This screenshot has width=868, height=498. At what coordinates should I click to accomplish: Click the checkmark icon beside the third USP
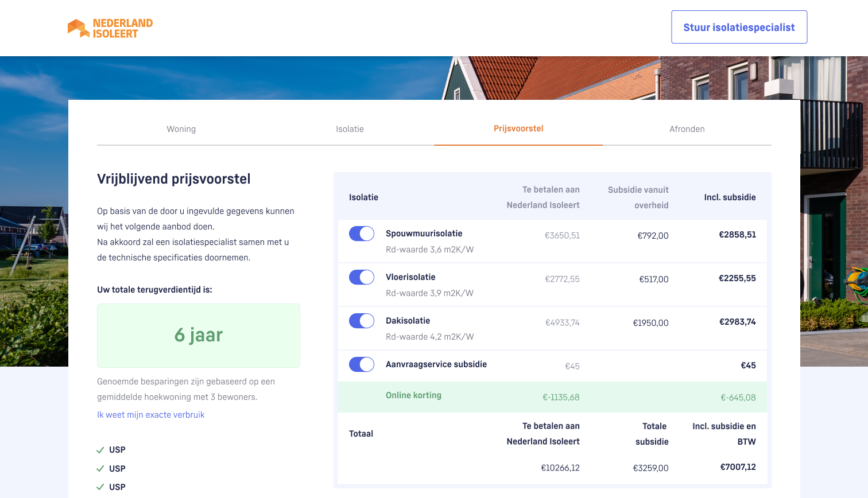(100, 487)
